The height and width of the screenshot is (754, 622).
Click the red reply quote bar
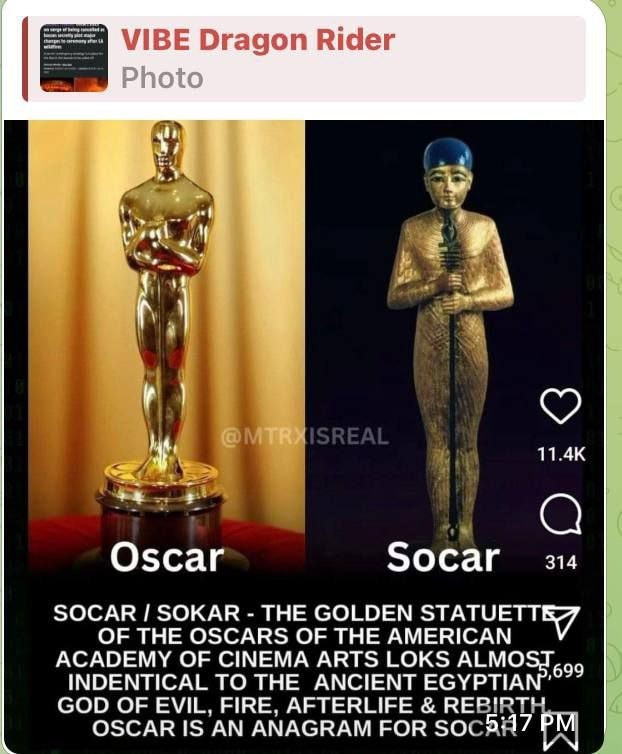25,59
